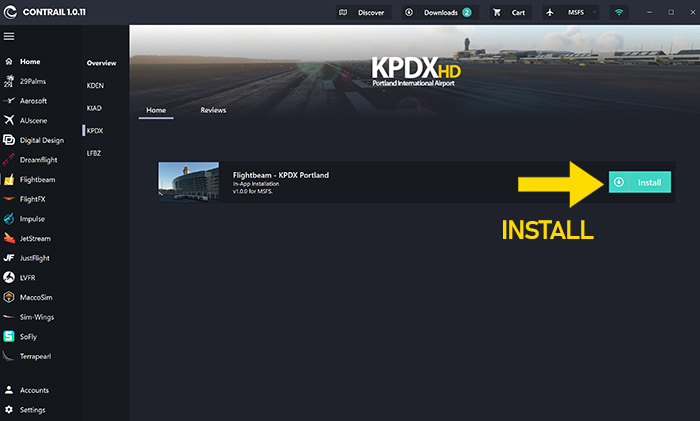Open 29Palms publisher icon
The height and width of the screenshot is (421, 700).
coord(9,81)
